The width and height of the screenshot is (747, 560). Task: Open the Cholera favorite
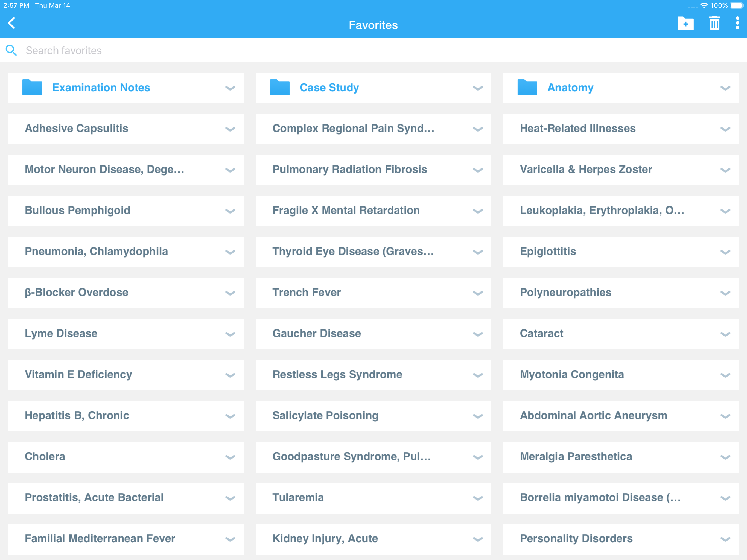click(45, 456)
